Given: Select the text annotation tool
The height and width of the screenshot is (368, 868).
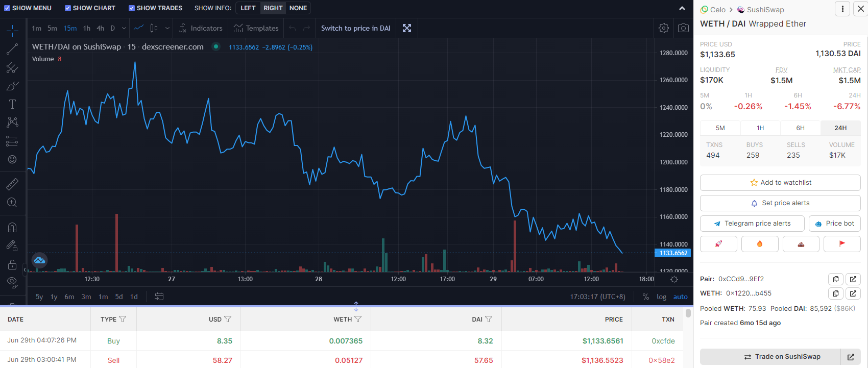Looking at the screenshot, I should click(12, 104).
